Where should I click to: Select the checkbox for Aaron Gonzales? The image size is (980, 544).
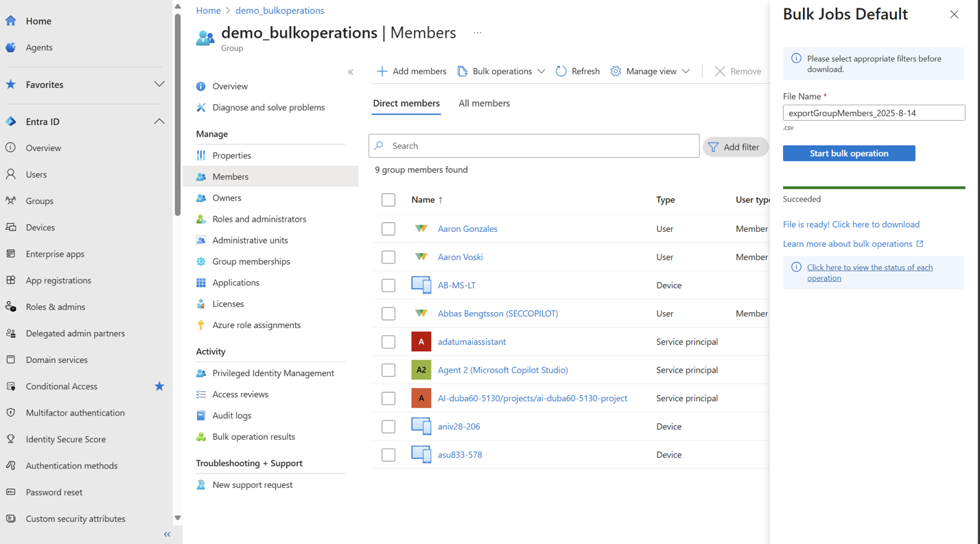point(388,228)
